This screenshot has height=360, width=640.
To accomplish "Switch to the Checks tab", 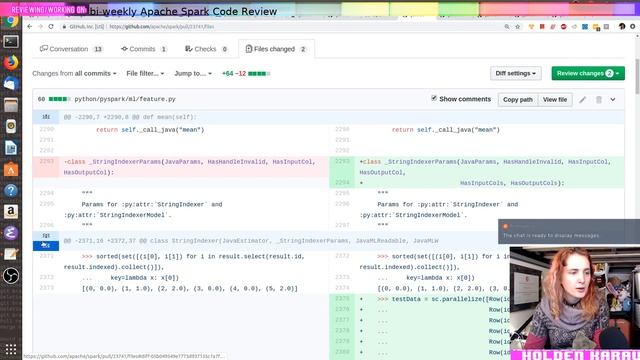I will point(206,49).
